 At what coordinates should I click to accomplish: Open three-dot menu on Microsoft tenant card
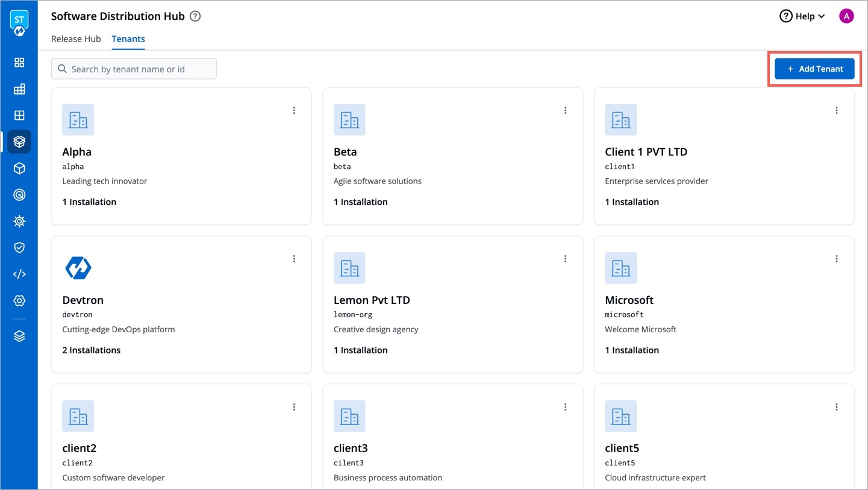pyautogui.click(x=837, y=259)
